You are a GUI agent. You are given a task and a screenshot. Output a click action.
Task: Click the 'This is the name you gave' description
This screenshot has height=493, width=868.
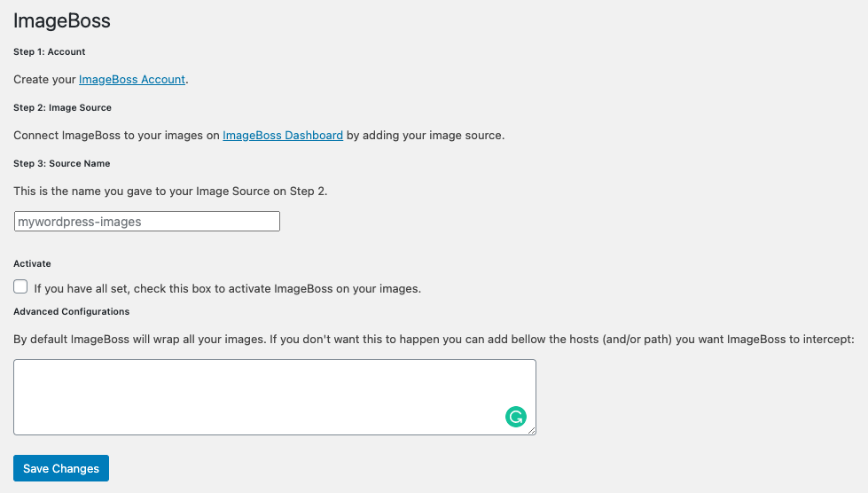point(170,191)
